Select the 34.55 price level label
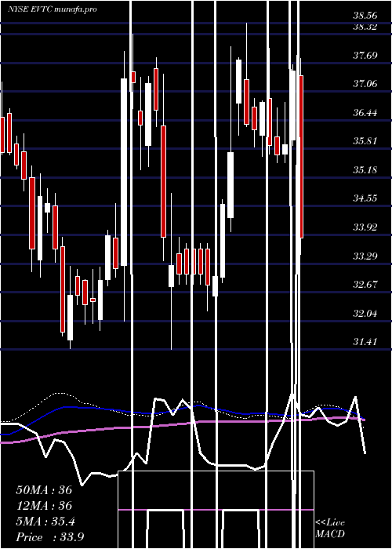This screenshot has height=549, width=392. tap(365, 198)
